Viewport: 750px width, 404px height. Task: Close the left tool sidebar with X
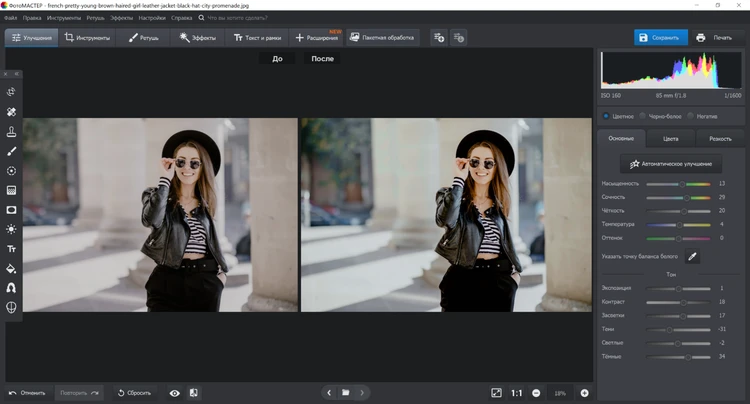click(5, 74)
